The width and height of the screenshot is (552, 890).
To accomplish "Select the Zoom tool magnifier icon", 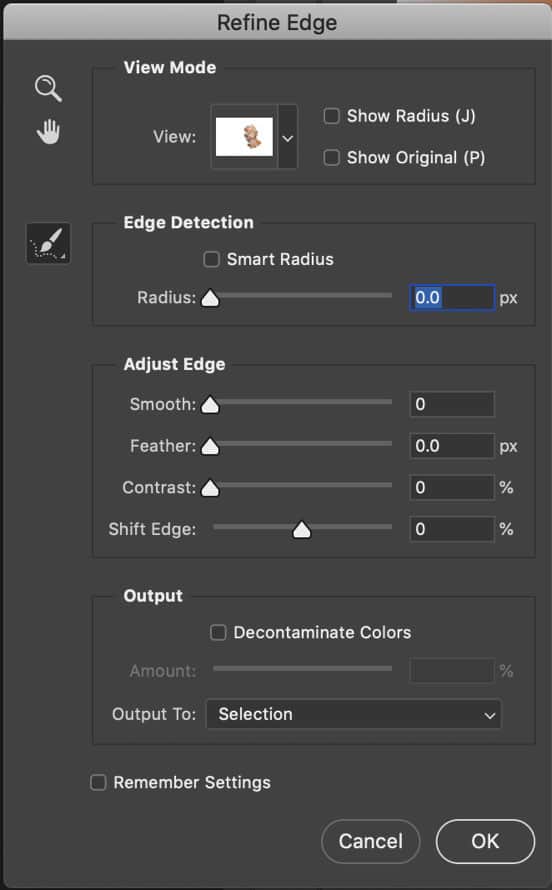I will point(48,89).
